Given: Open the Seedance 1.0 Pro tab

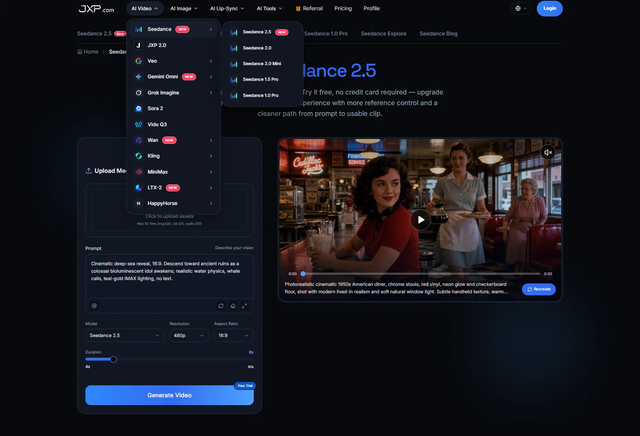Looking at the screenshot, I should (326, 34).
